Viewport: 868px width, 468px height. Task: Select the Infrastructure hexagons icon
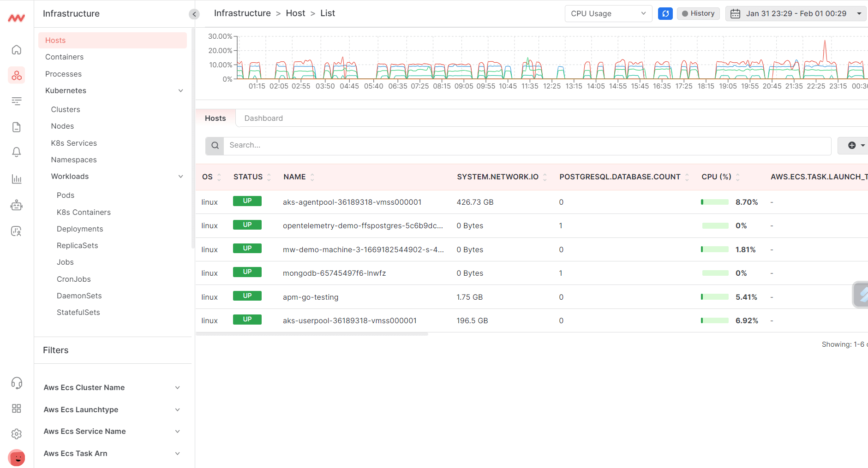[17, 75]
